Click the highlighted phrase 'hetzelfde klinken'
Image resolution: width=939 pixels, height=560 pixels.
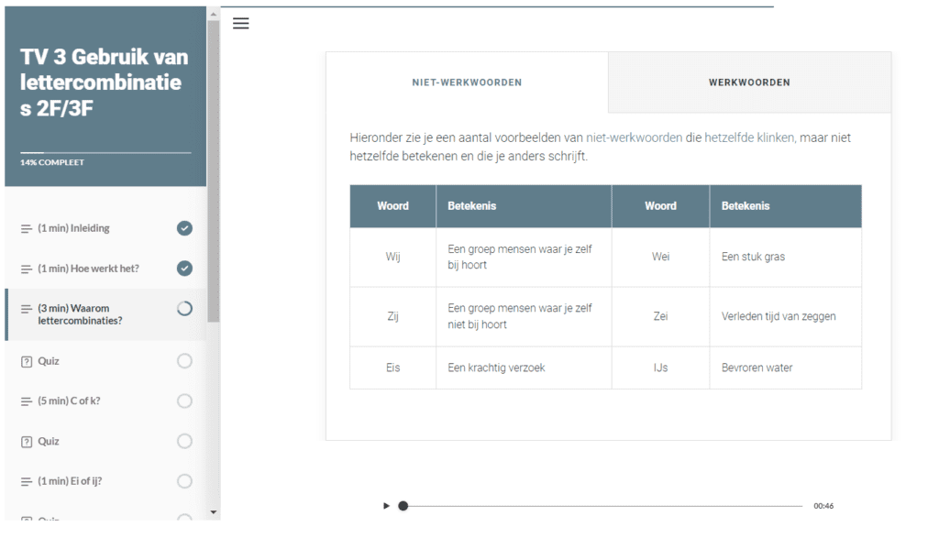pyautogui.click(x=749, y=137)
